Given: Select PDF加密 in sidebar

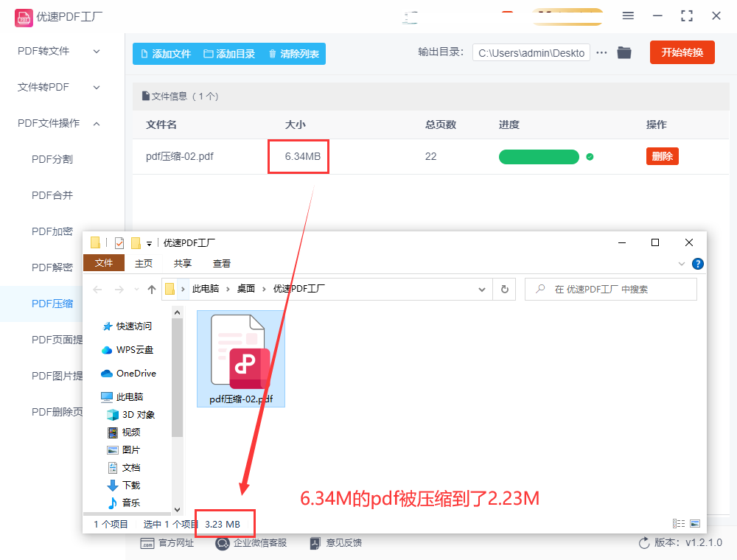Looking at the screenshot, I should coord(52,231).
